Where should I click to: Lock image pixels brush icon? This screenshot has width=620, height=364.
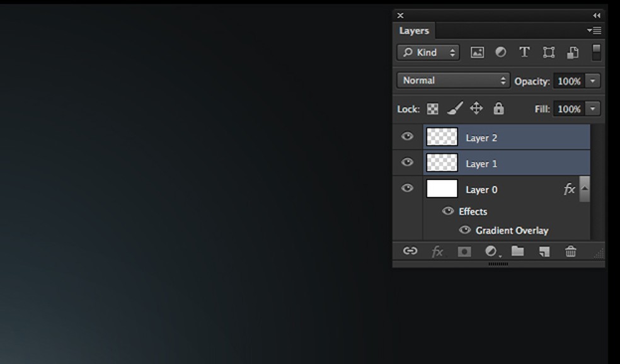[455, 108]
